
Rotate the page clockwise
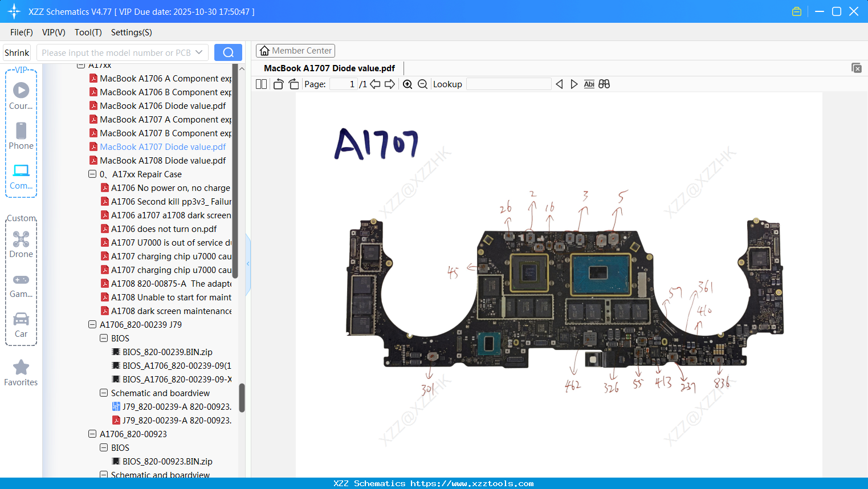coord(294,84)
